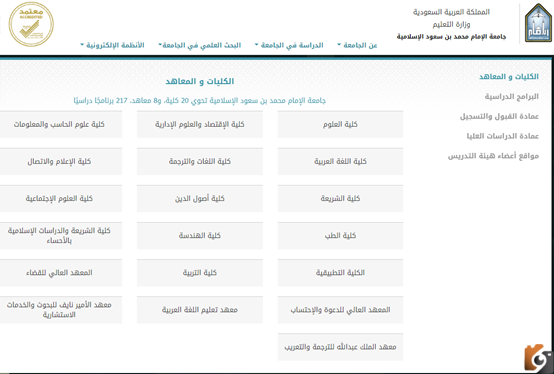This screenshot has width=554, height=374.
Task: Go to عمادة القبول والتسجيل sidebar link
Action: [x=499, y=116]
